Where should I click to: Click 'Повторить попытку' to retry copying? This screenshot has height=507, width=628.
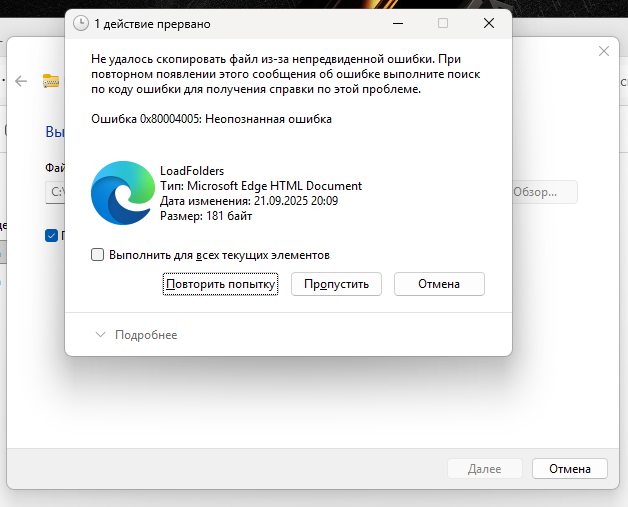tap(220, 284)
